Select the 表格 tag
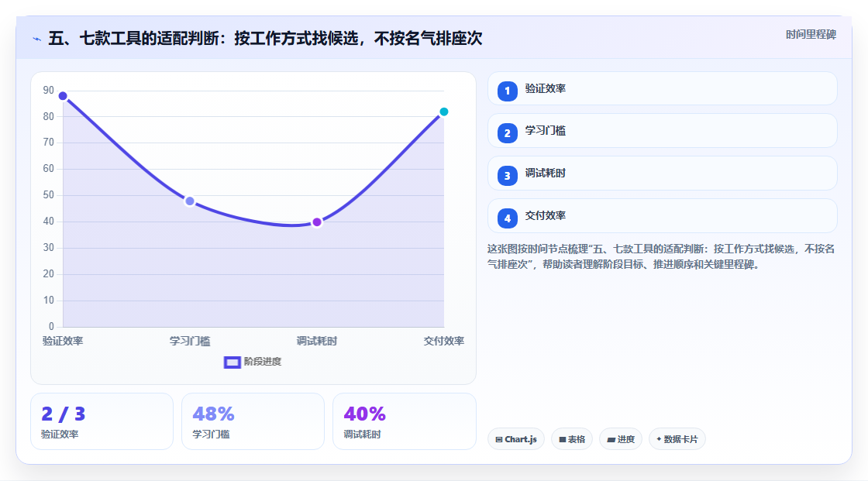The width and height of the screenshot is (868, 481). coord(572,439)
